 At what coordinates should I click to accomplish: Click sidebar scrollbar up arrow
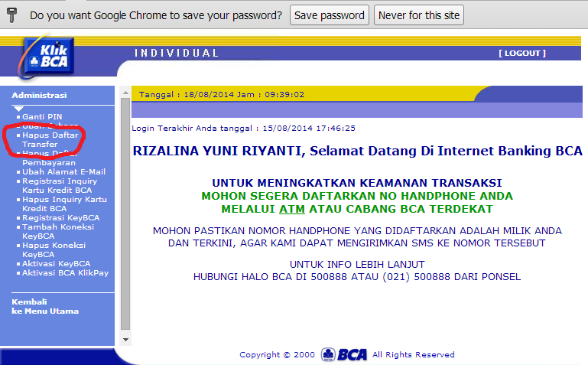coord(125,93)
